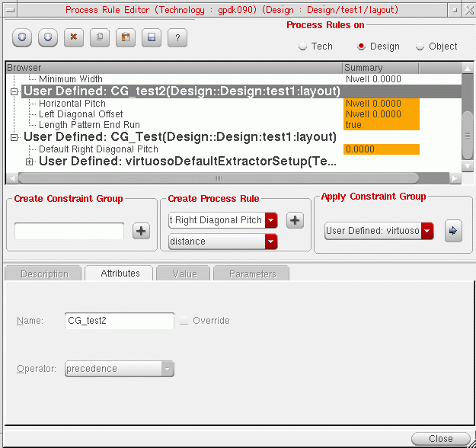Click the vertical scrollbar thumb in browser
Image resolution: width=476 pixels, height=448 pixels.
[x=468, y=135]
